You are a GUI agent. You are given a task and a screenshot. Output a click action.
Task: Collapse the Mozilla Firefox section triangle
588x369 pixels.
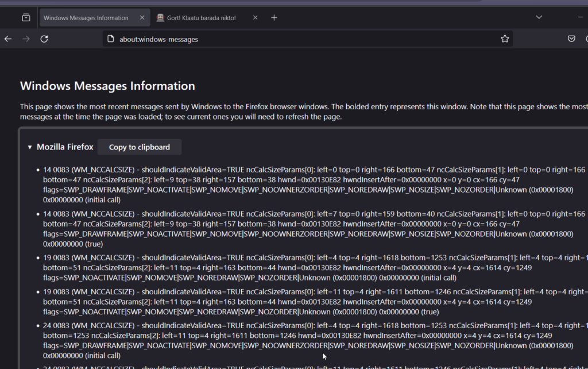tap(30, 147)
